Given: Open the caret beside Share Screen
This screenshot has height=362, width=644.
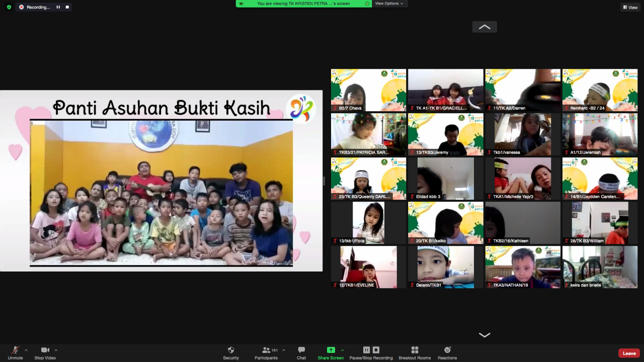Looking at the screenshot, I should click(343, 350).
